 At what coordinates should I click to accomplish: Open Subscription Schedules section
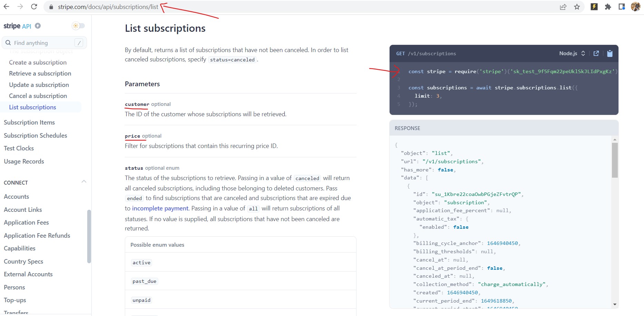(x=36, y=136)
